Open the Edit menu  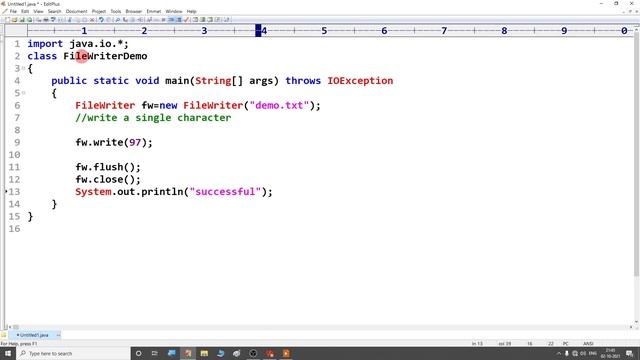[25, 11]
